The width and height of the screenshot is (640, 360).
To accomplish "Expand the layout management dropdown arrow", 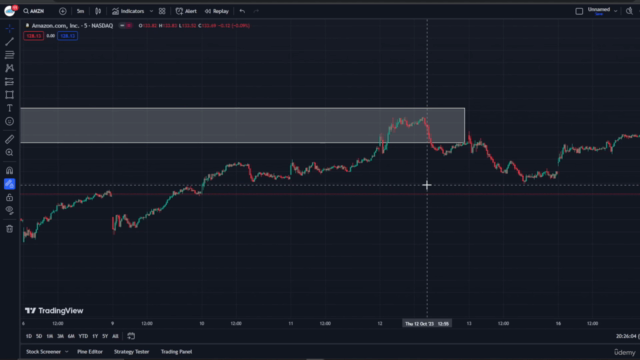I will point(616,11).
